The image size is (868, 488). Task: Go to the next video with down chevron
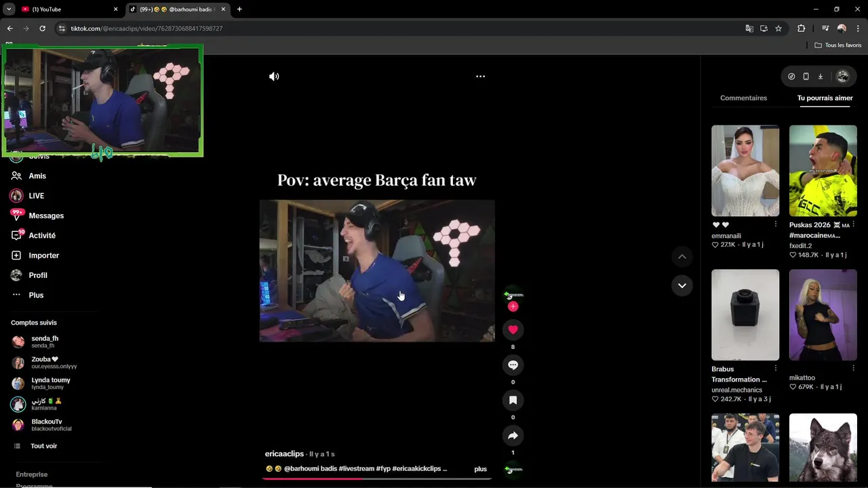click(x=682, y=285)
